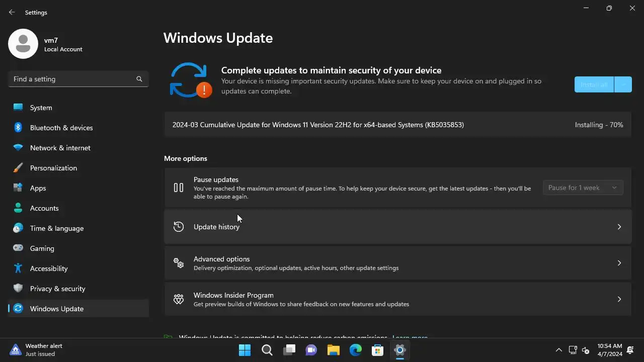The image size is (644, 362).
Task: Open the Update history row
Action: pos(397,227)
